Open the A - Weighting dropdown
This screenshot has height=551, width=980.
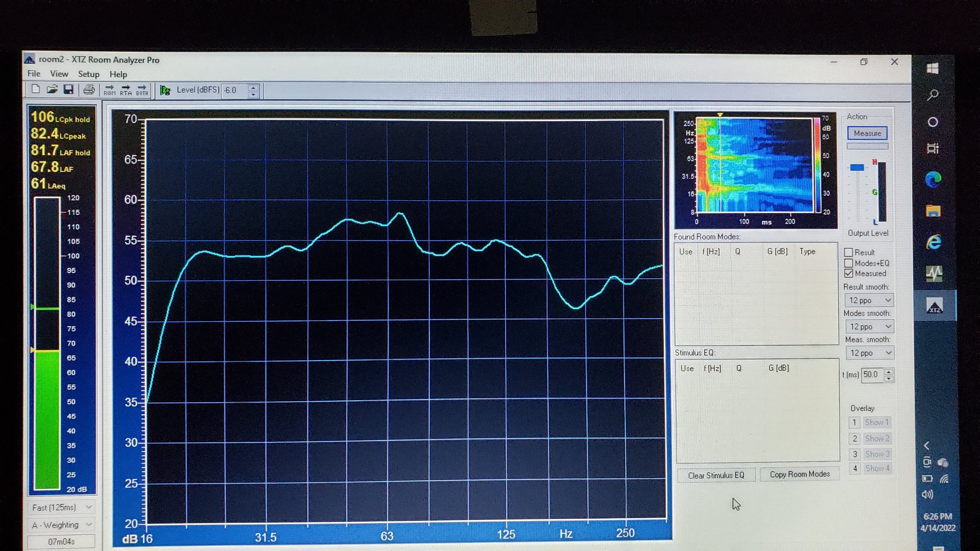click(x=61, y=525)
